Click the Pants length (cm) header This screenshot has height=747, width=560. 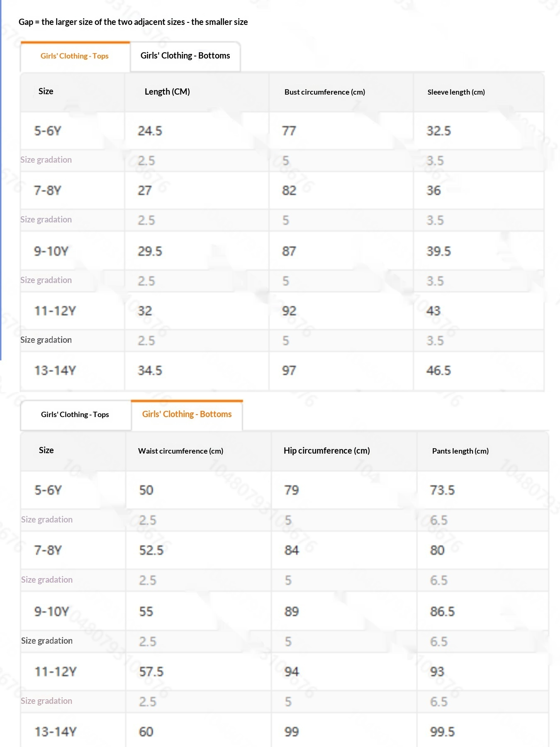pyautogui.click(x=460, y=451)
